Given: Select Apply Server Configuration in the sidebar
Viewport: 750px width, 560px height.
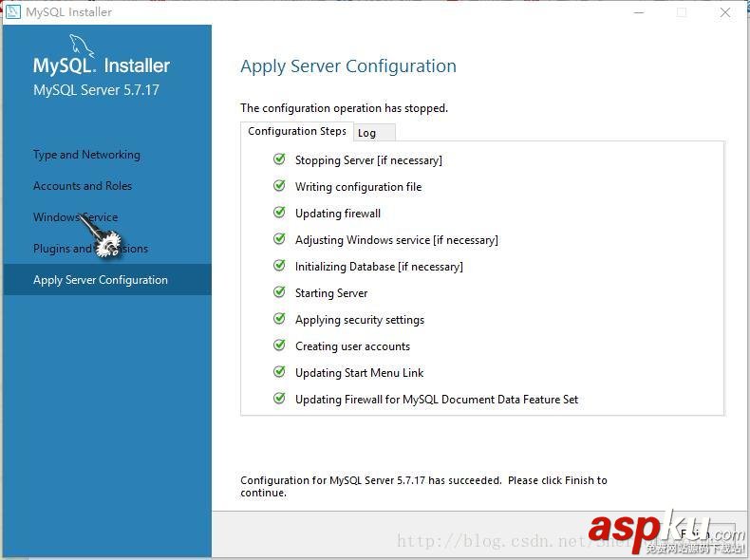Looking at the screenshot, I should [107, 280].
